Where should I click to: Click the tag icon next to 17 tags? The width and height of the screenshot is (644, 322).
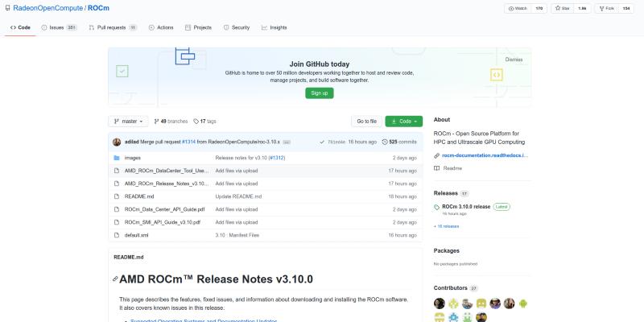tap(196, 122)
